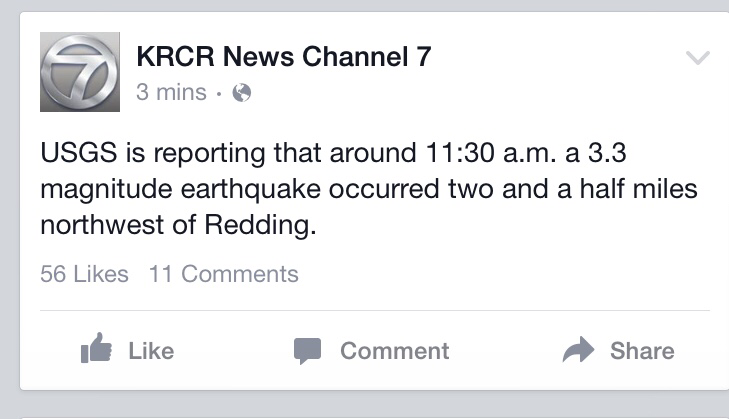The image size is (729, 419).
Task: Click the thumbs-up Like icon
Action: point(95,350)
